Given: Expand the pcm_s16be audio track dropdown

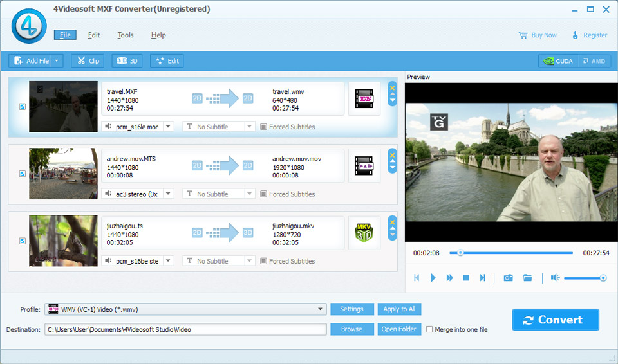Looking at the screenshot, I should click(x=168, y=261).
